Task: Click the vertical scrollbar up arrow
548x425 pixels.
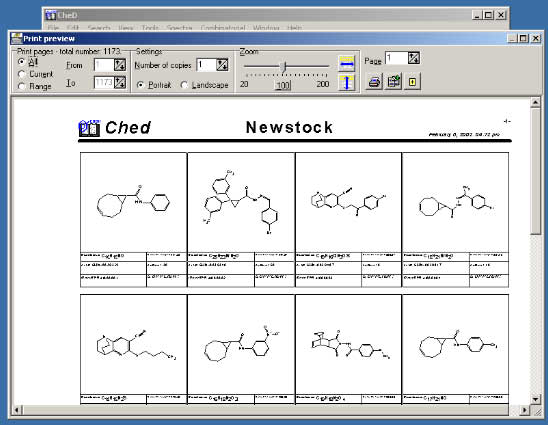Action: coord(535,102)
